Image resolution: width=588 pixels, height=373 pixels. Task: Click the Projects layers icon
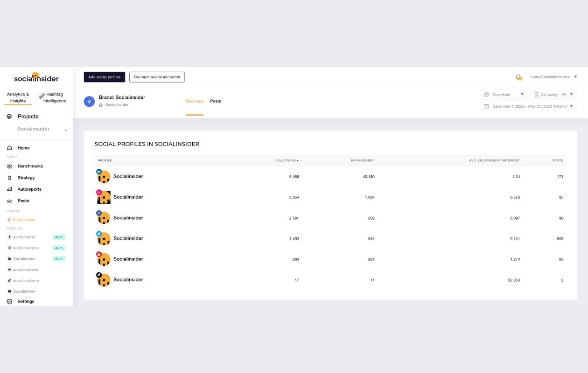(x=9, y=117)
